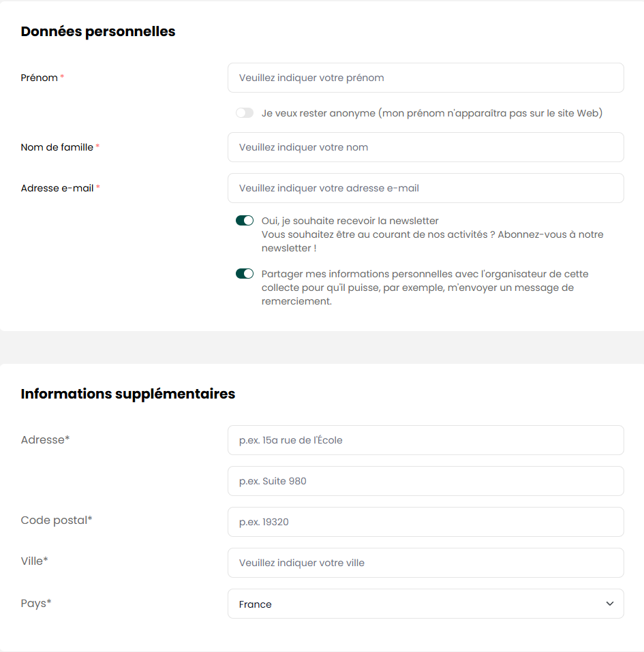Open the Pays country dropdown showing France
644x652 pixels.
[416, 604]
